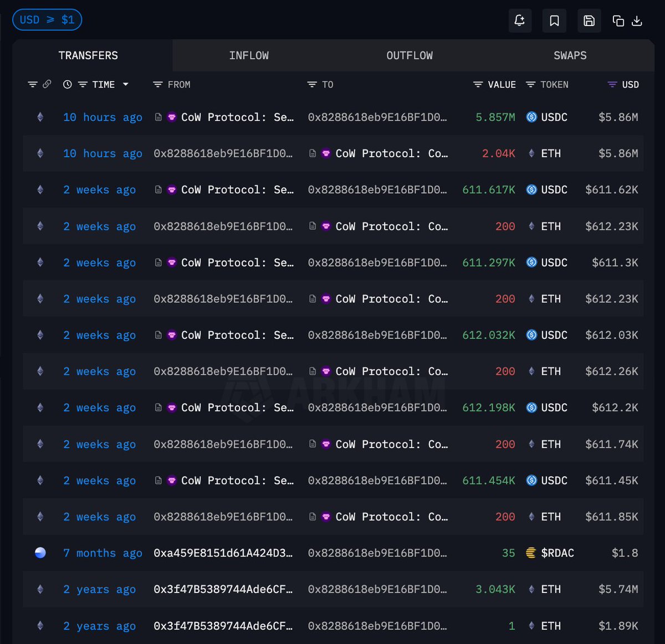Click Ethereum chain icon on 3.043K ETH row
This screenshot has width=665, height=644.
[40, 589]
